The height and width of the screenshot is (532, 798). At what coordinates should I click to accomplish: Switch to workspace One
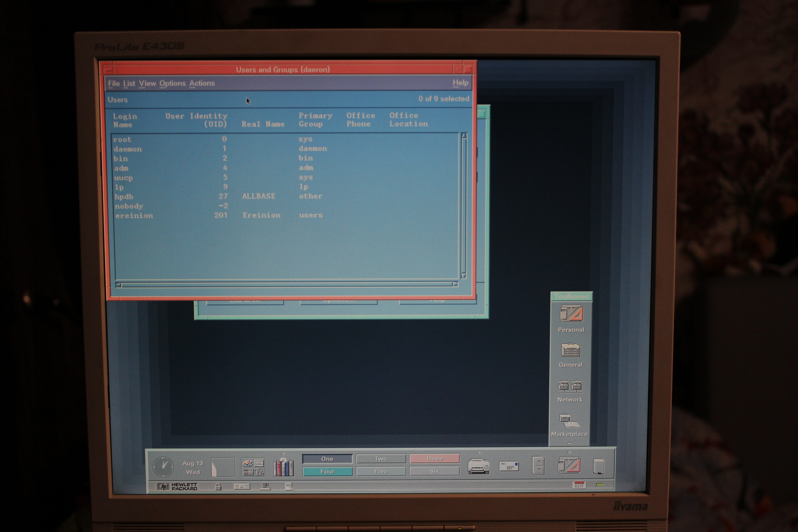tap(327, 459)
